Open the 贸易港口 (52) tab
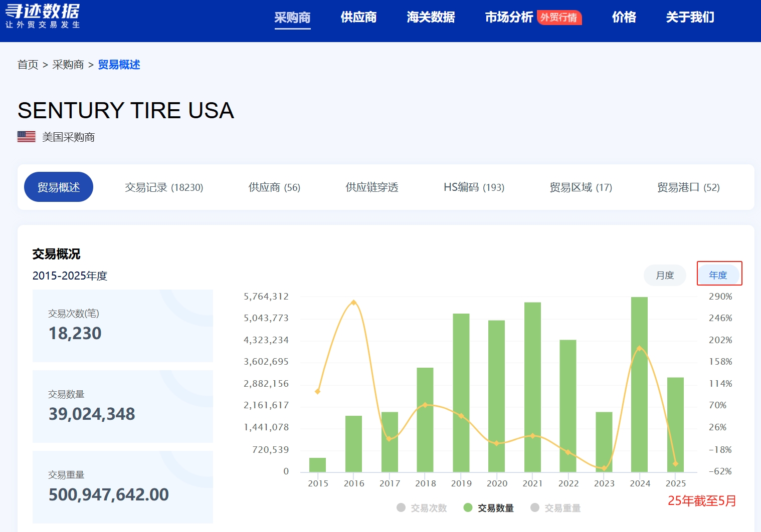Screen dimensions: 761x532 tap(688, 187)
